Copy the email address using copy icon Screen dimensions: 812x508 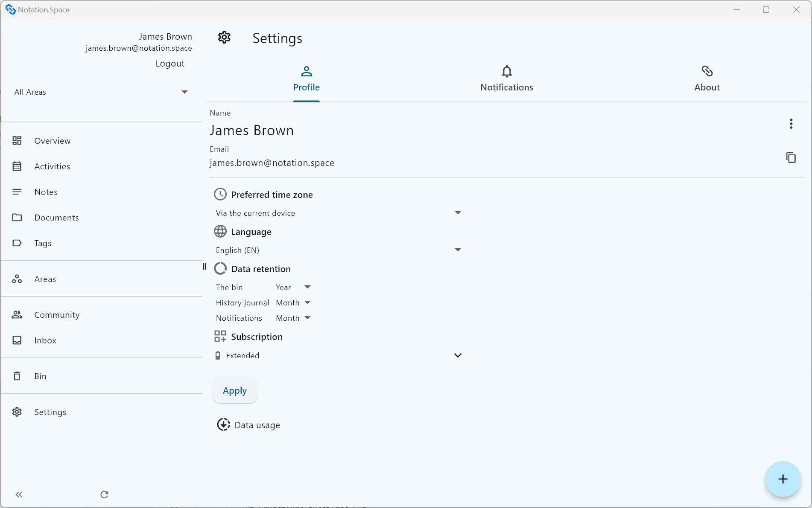pyautogui.click(x=791, y=158)
